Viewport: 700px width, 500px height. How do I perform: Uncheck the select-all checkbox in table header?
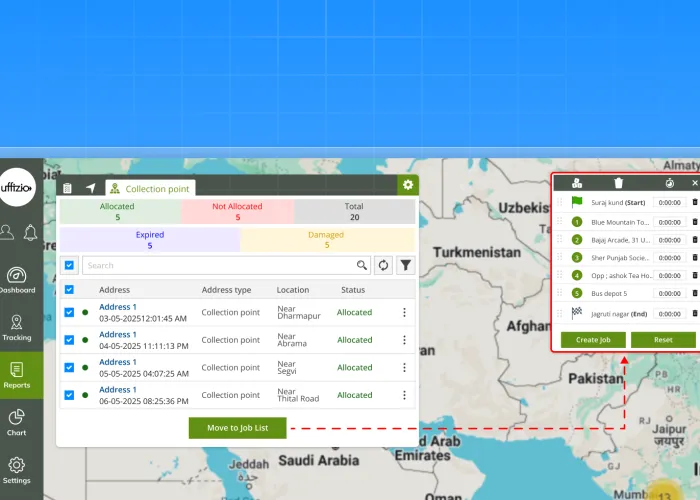[69, 290]
